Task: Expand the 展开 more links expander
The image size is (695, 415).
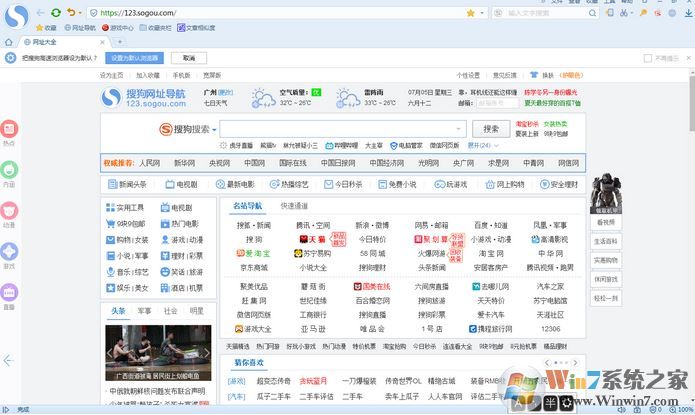Action: coord(477,145)
